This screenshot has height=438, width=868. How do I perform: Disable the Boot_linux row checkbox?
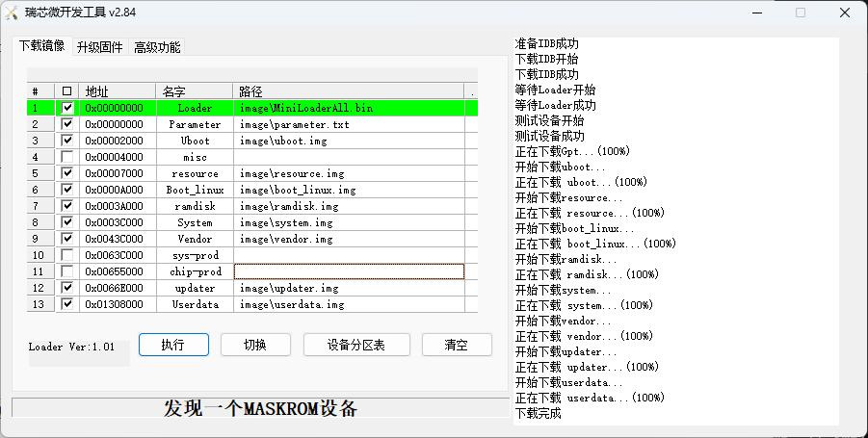pyautogui.click(x=66, y=190)
